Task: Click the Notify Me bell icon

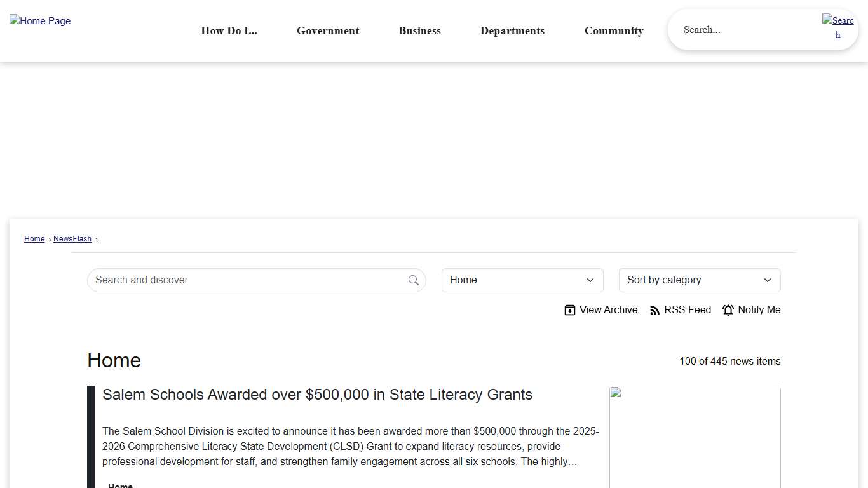Action: [x=728, y=310]
